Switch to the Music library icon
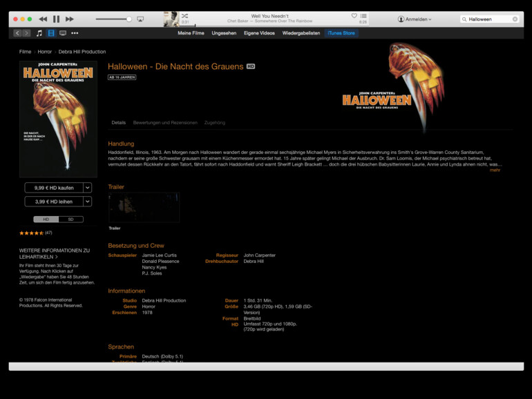Image resolution: width=532 pixels, height=399 pixels. pos(39,33)
